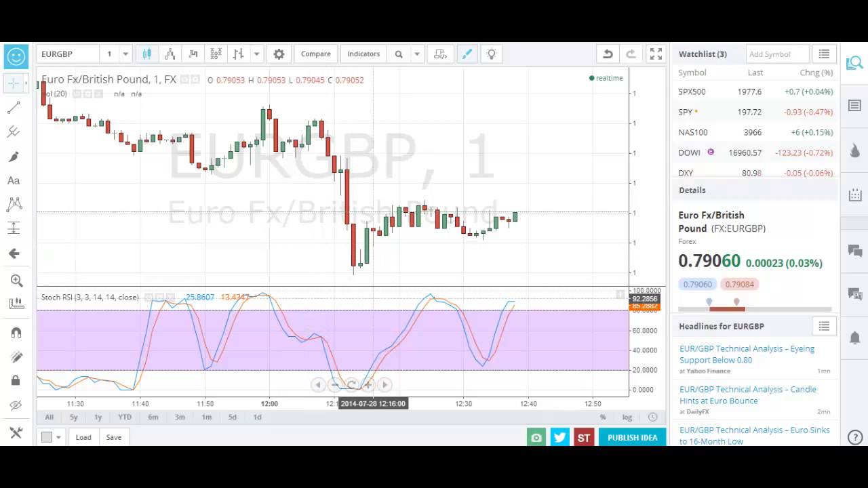Screen dimensions: 868x488
Task: Open dropdown next to bottom color swatch
Action: (58, 437)
